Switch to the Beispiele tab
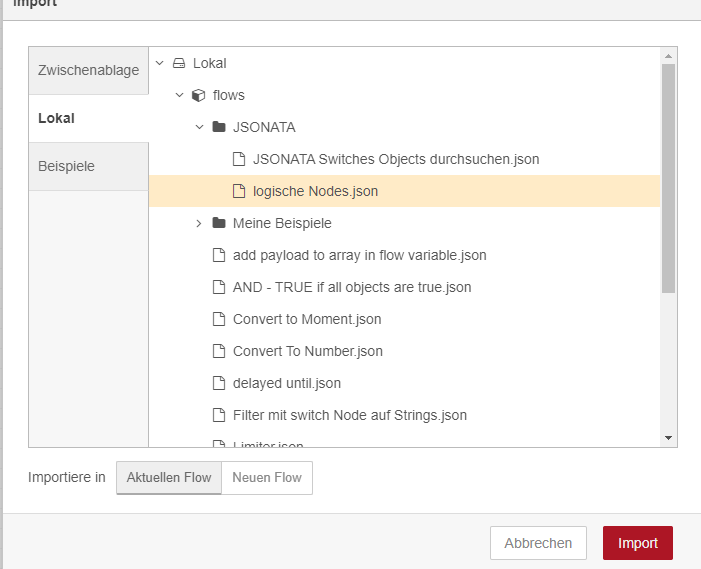The image size is (701, 569). point(89,166)
